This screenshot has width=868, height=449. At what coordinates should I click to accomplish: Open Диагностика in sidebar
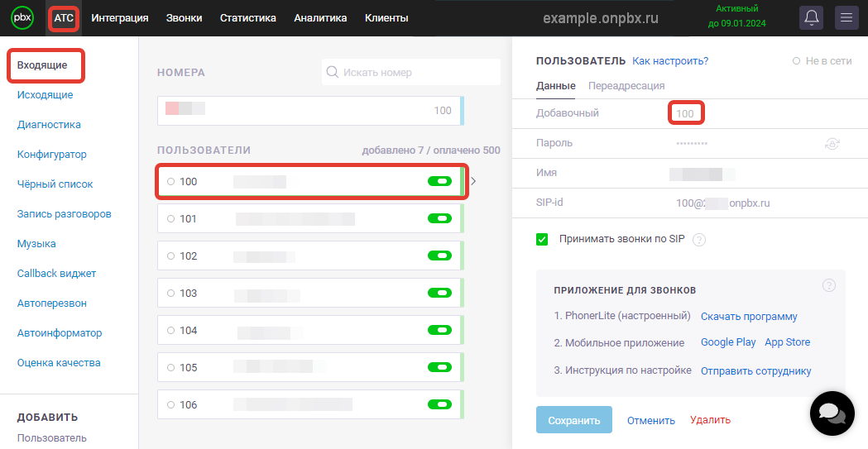coord(49,125)
